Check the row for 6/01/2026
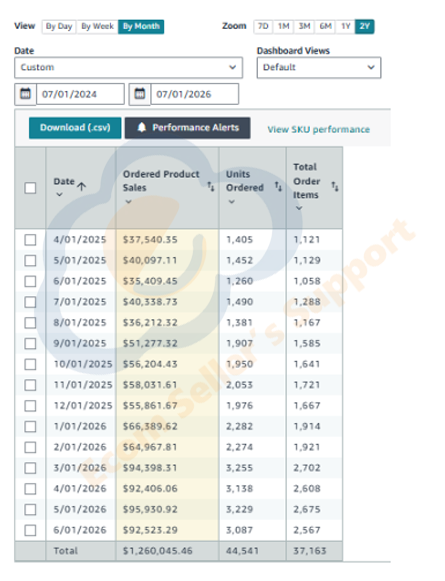445x581 pixels. 30,530
